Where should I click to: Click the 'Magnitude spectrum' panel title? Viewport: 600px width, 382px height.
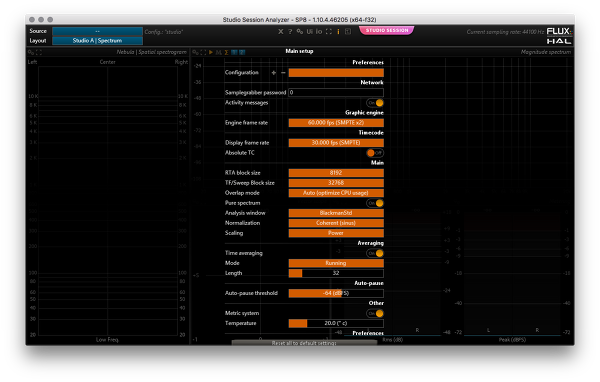pos(546,52)
